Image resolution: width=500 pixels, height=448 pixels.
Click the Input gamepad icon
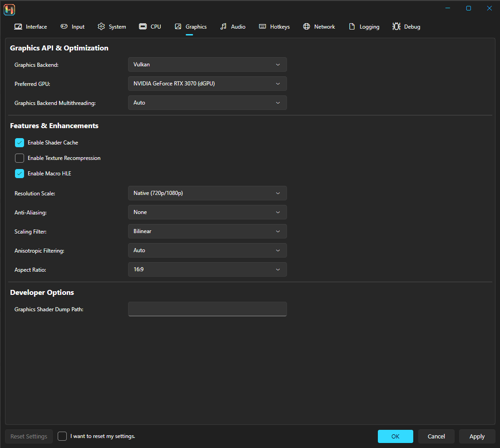pyautogui.click(x=64, y=26)
